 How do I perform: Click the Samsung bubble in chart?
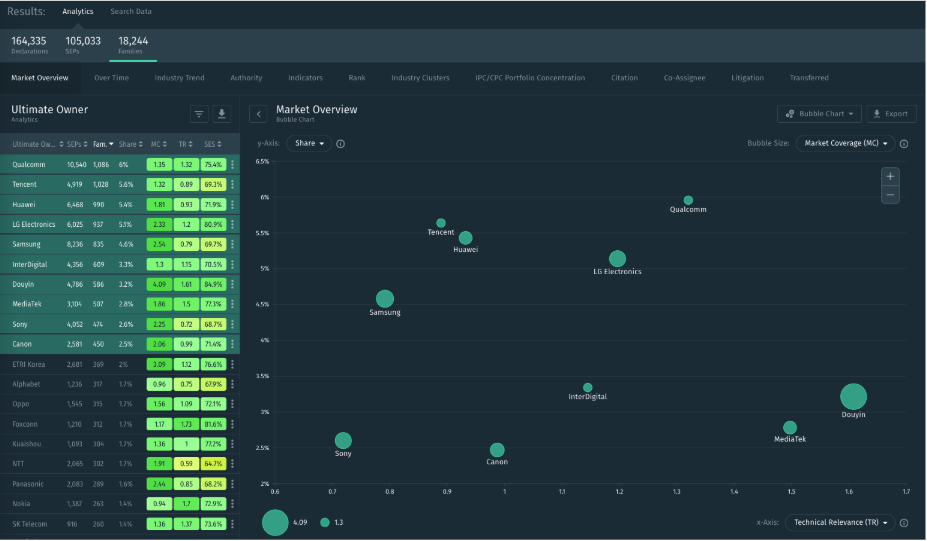point(385,299)
